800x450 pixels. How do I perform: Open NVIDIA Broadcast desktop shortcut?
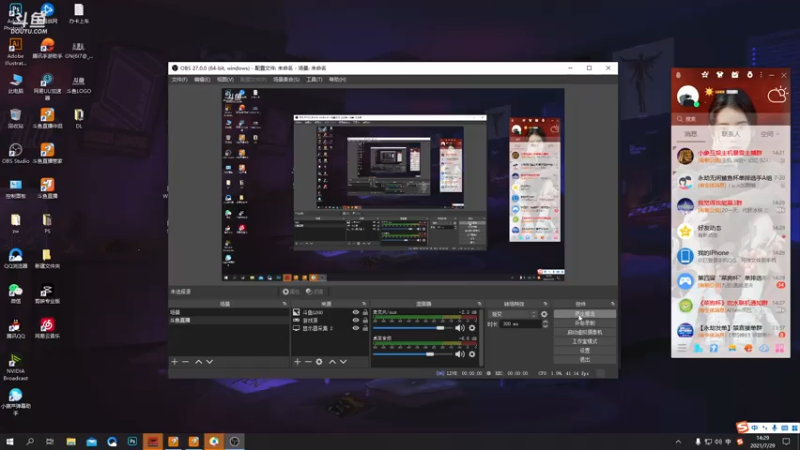pyautogui.click(x=15, y=367)
